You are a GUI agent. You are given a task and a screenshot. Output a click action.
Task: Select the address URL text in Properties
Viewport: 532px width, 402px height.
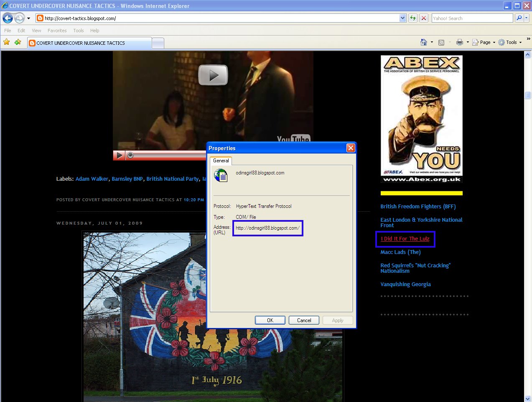click(267, 228)
